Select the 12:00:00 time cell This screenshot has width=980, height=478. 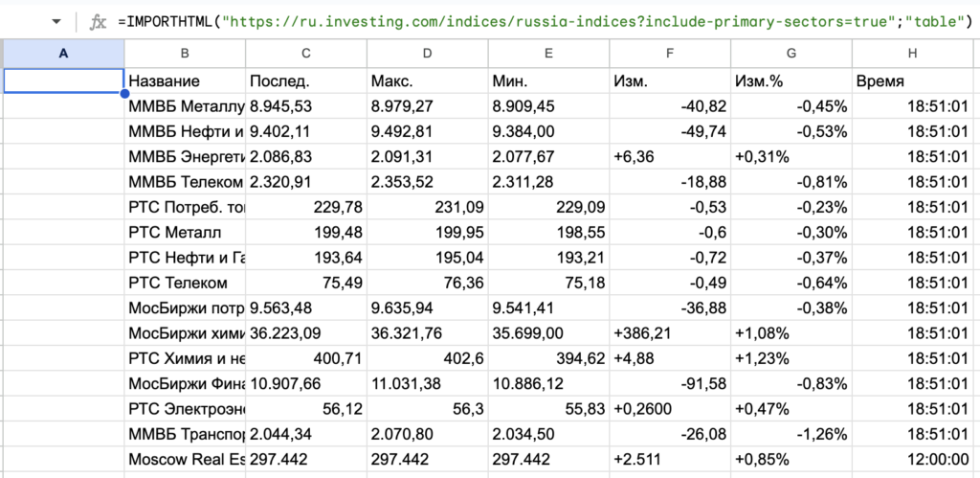click(913, 458)
